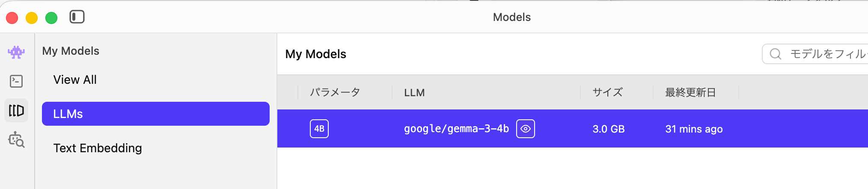Screen dimensions: 868x189
Task: Sort by the 最終更新日 column header
Action: tap(690, 92)
